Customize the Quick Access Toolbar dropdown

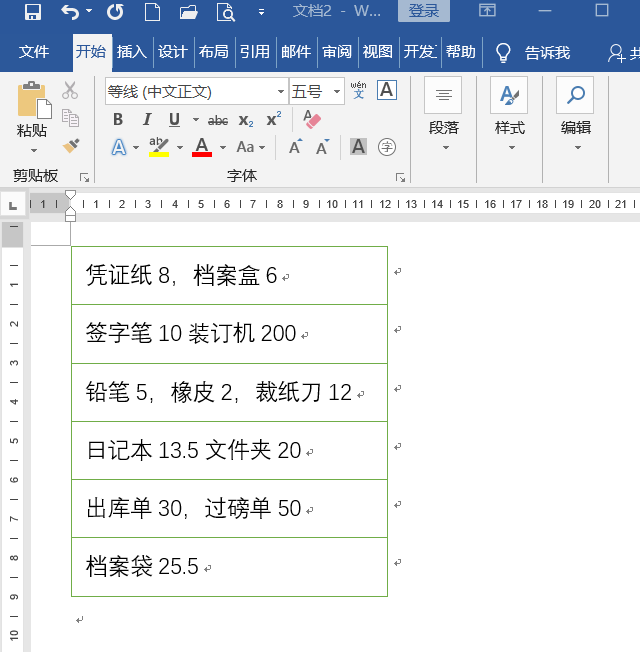point(261,12)
